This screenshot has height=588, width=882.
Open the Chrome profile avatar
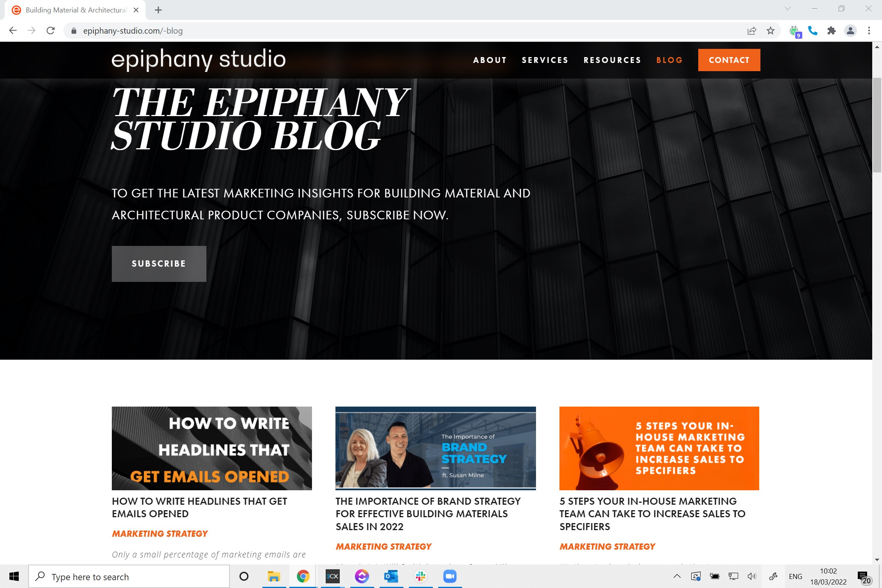(x=850, y=30)
